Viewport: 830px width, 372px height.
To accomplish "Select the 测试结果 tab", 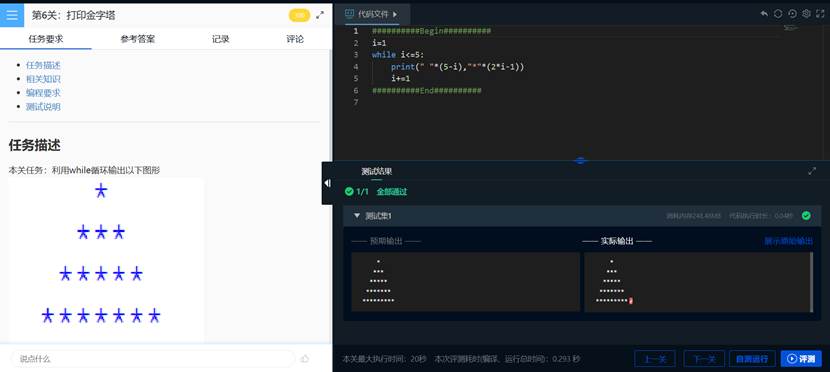I will pyautogui.click(x=376, y=171).
